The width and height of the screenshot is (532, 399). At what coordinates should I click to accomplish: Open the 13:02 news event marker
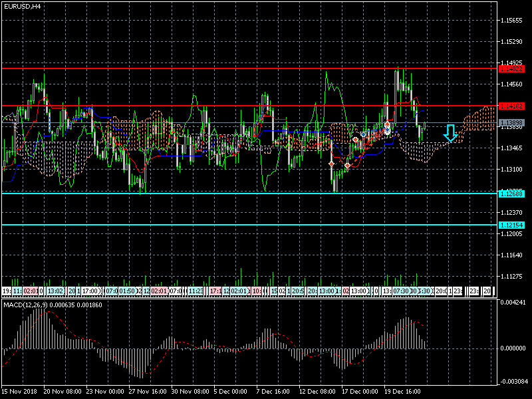pyautogui.click(x=56, y=291)
